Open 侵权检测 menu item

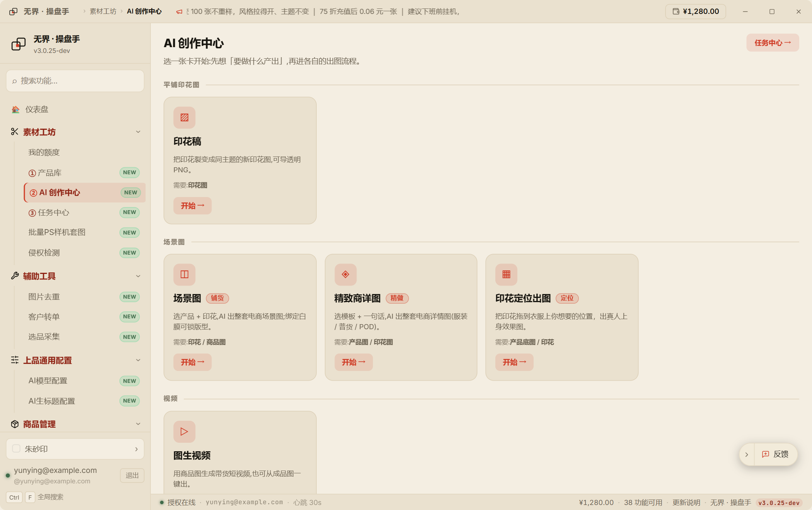pyautogui.click(x=84, y=253)
